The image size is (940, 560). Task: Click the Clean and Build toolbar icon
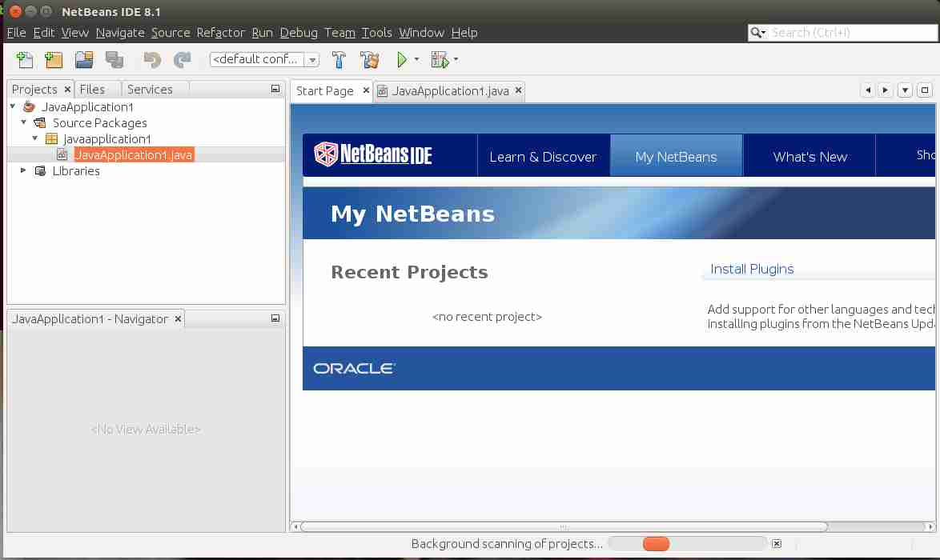pos(368,59)
